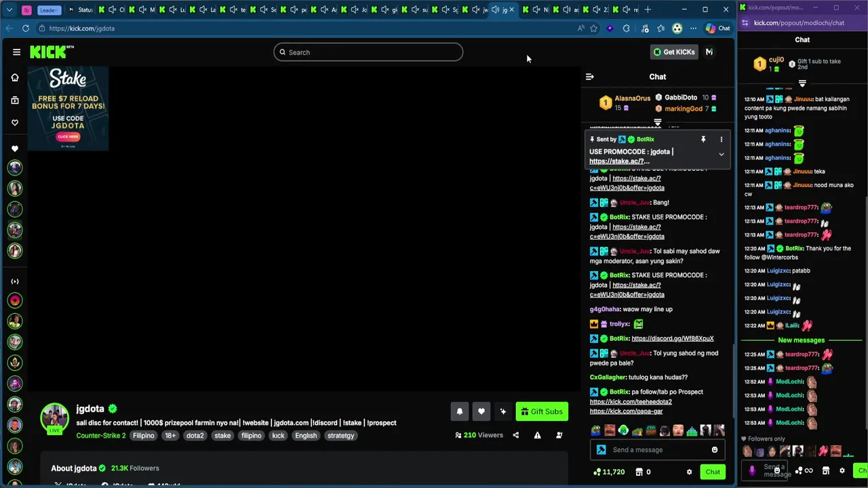Screen dimensions: 868x488
Task: Select the strategy tag
Action: pos(341,436)
